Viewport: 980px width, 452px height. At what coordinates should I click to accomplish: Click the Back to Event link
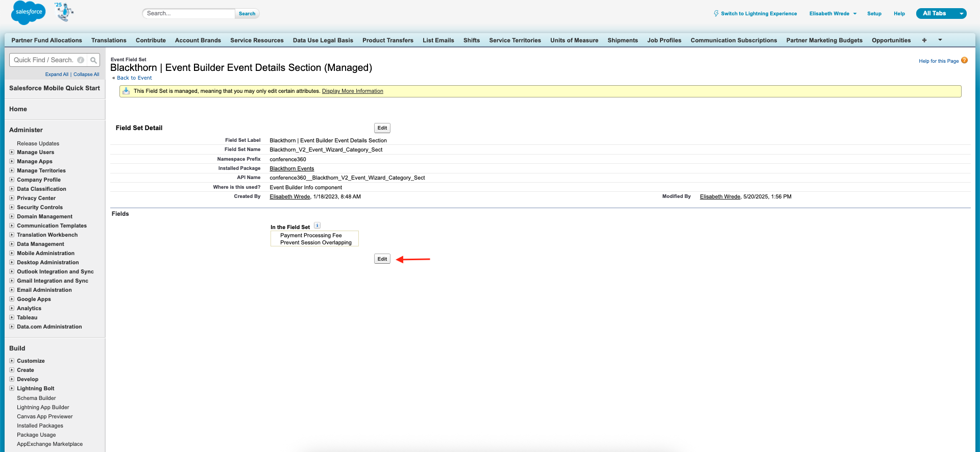click(x=134, y=78)
